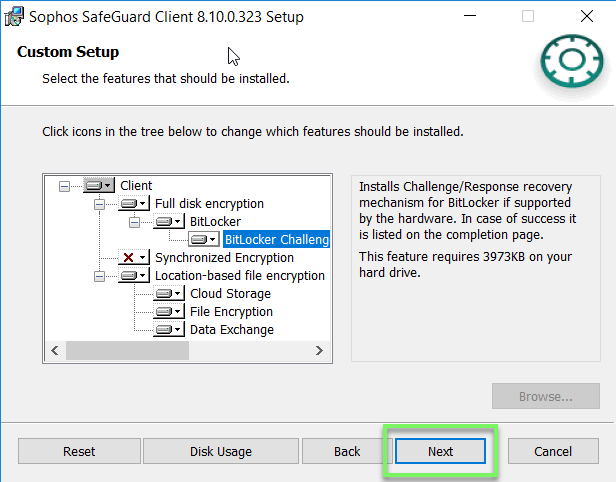Open Location-based file encryption feature dropdown
The image size is (616, 482).
(134, 275)
